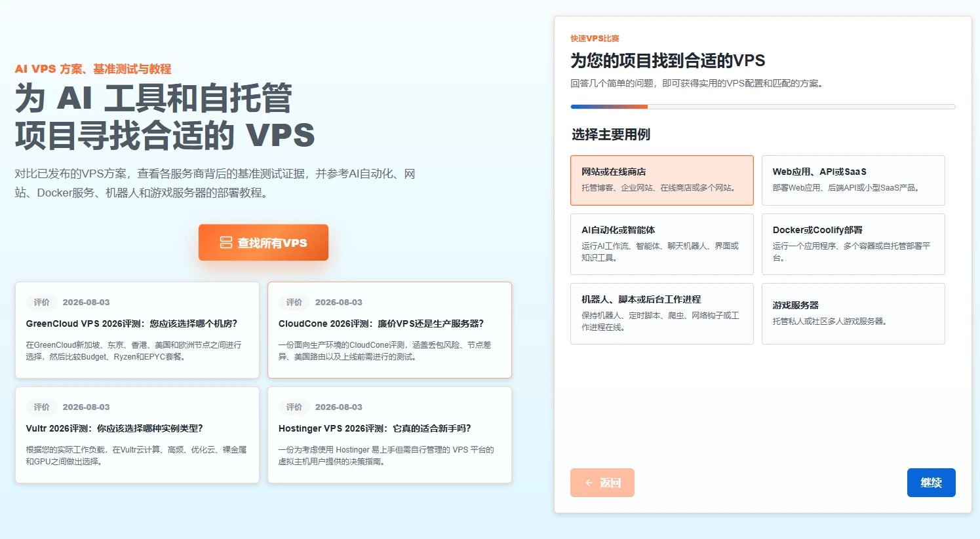Click the server icon in 查找所有VPS button

(226, 243)
